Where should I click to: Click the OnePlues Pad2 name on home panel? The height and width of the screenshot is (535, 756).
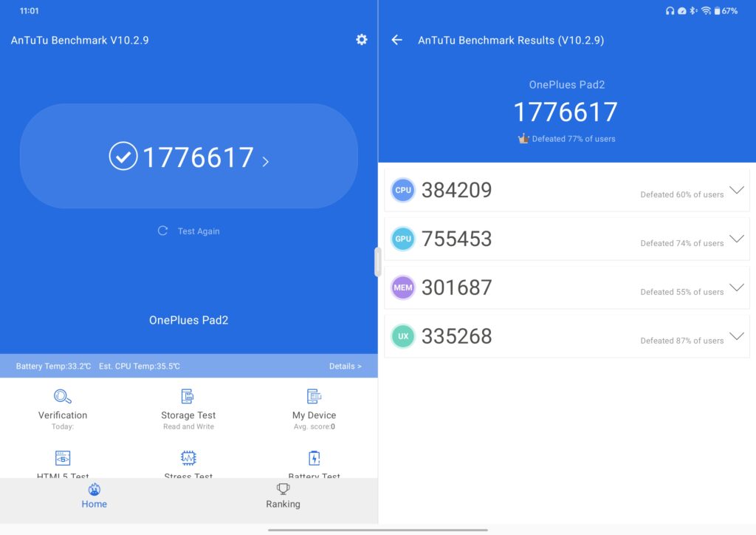pos(188,320)
